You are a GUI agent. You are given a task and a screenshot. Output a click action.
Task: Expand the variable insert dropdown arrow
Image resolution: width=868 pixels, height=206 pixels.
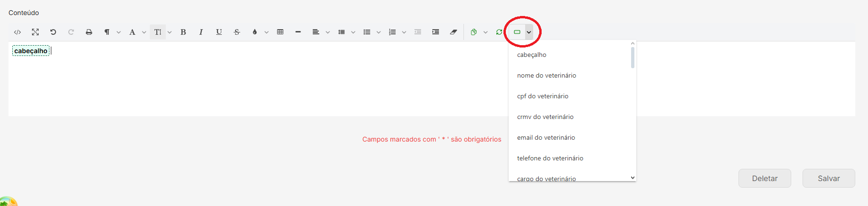529,32
